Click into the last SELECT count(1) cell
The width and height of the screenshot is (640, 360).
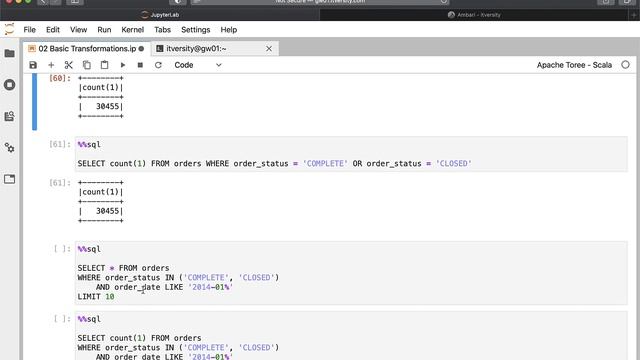click(x=351, y=336)
